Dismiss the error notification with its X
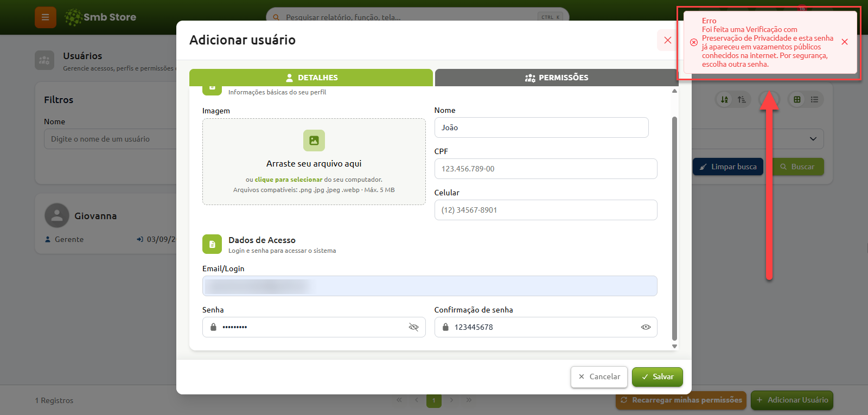The height and width of the screenshot is (415, 868). click(x=845, y=42)
